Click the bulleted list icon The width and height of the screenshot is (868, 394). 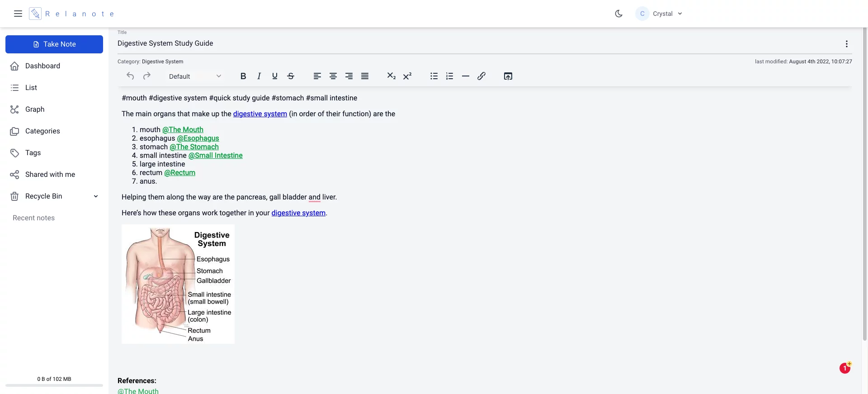pyautogui.click(x=434, y=76)
